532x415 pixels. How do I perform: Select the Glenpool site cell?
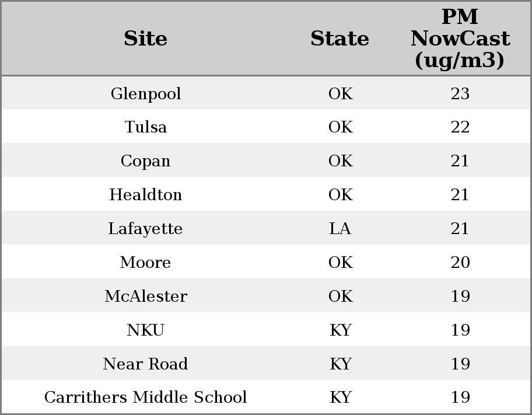[x=146, y=93]
